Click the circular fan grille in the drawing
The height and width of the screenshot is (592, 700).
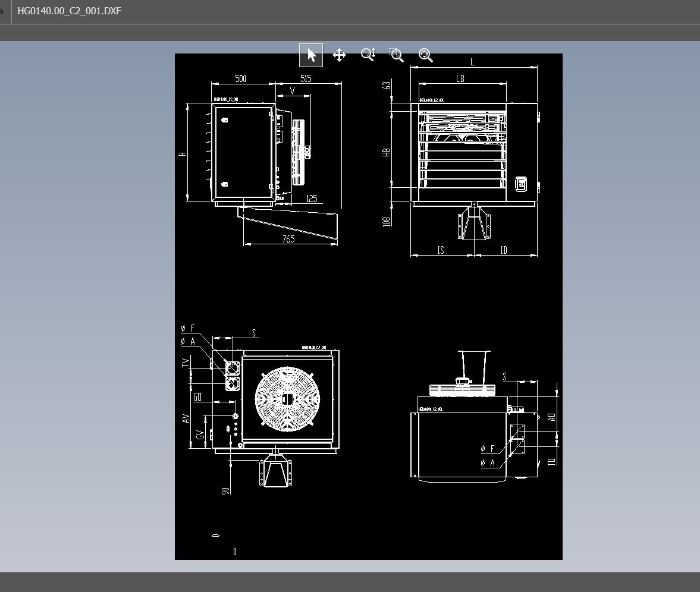[x=287, y=399]
